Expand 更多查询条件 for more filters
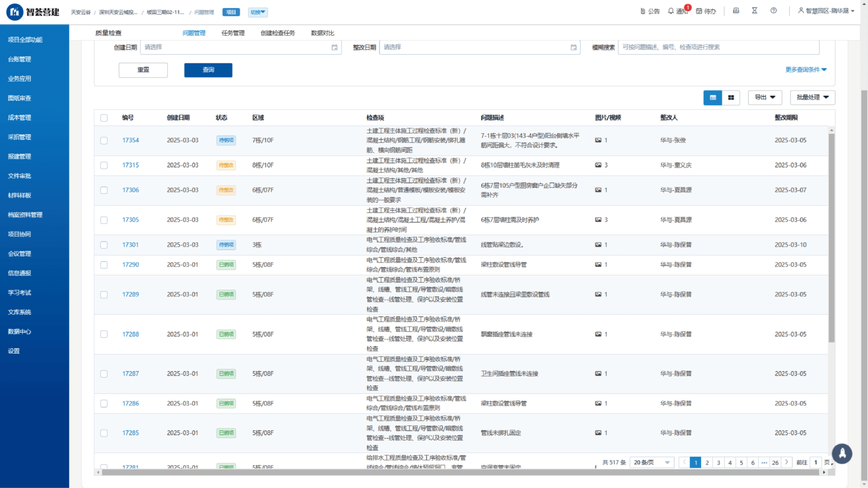This screenshot has height=488, width=868. pyautogui.click(x=806, y=70)
